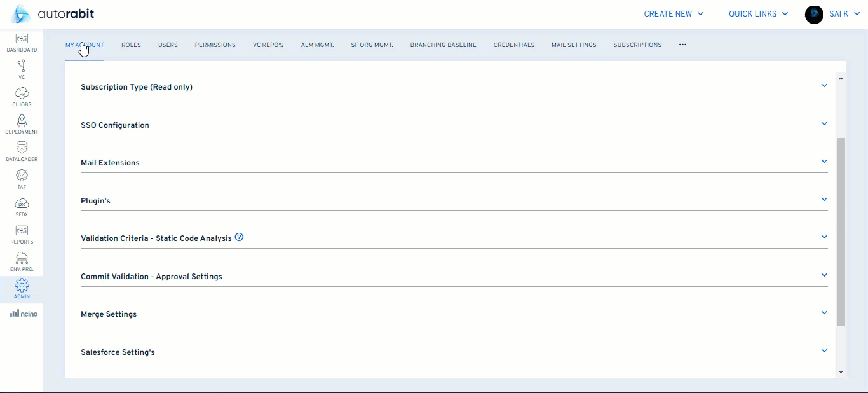
Task: Expand the SSO Configuration section
Action: pos(824,124)
